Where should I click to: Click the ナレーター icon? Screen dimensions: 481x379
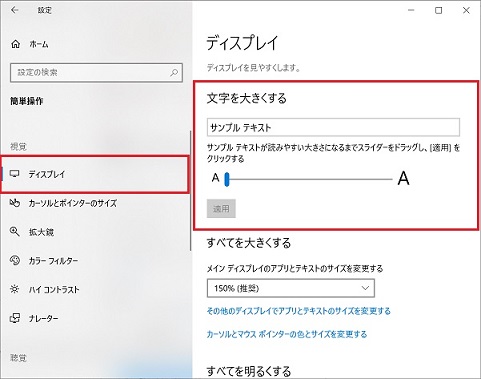[x=15, y=318]
